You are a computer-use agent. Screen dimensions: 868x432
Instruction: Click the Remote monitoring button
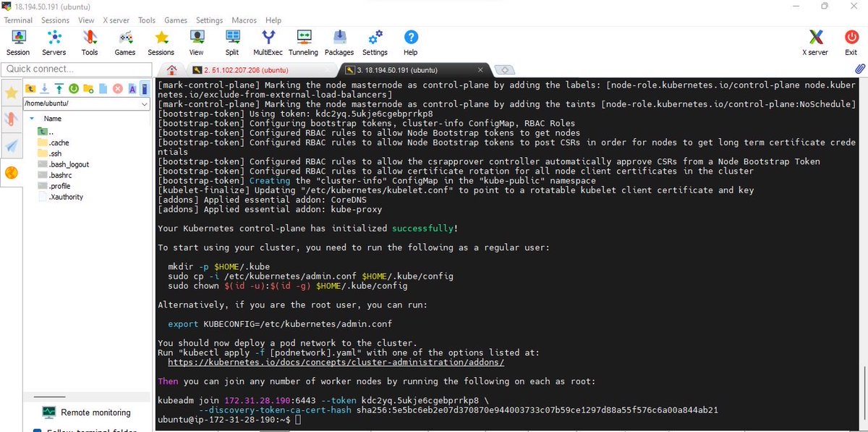[87, 411]
